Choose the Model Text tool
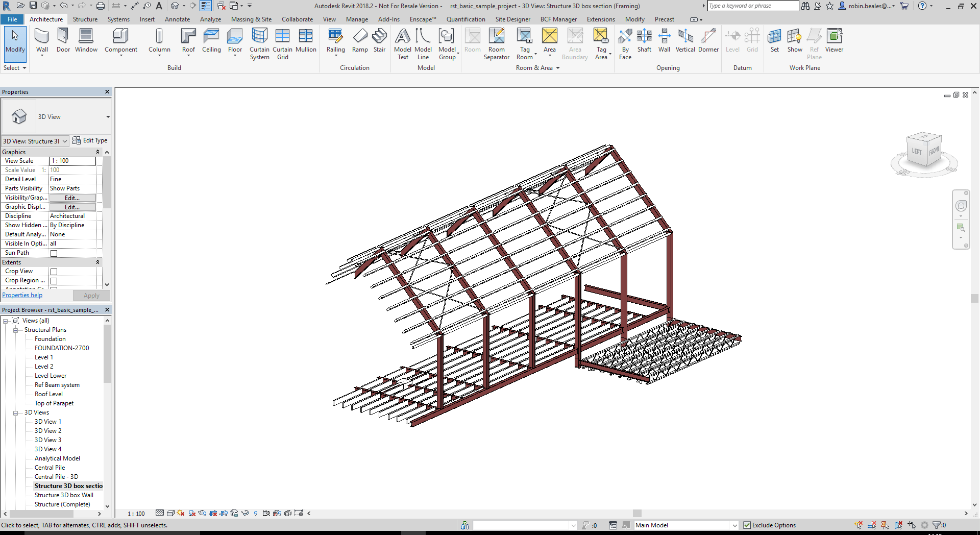Image resolution: width=980 pixels, height=535 pixels. [x=403, y=44]
